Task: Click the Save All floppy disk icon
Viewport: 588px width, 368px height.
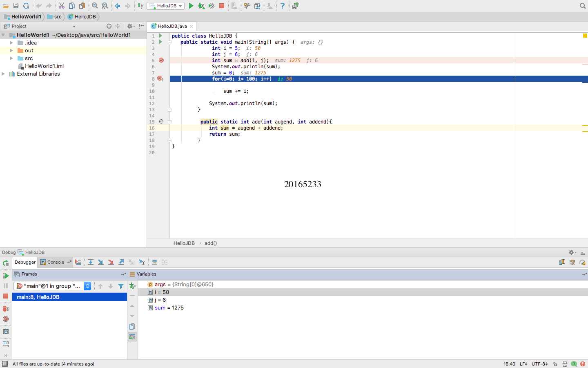Action: (16, 6)
